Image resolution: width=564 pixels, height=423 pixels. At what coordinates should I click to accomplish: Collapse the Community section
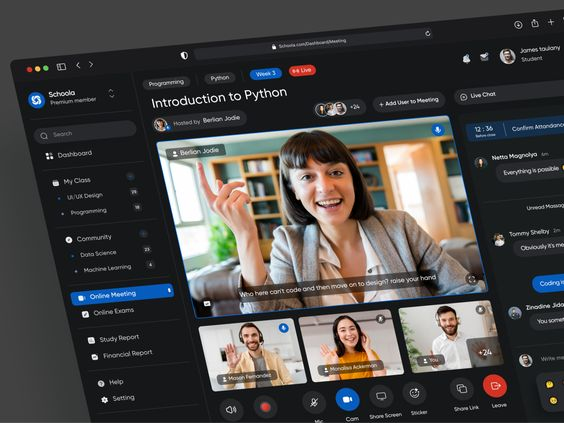[x=144, y=233]
